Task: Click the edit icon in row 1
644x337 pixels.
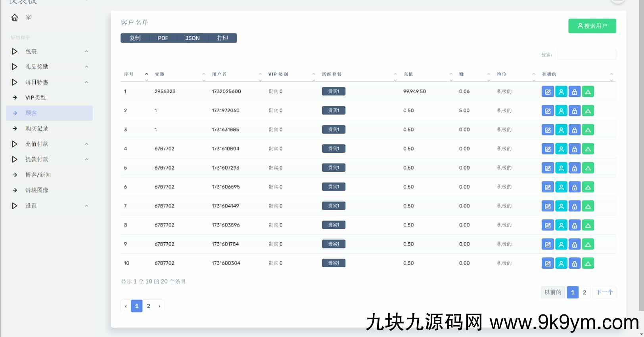Action: 548,92
